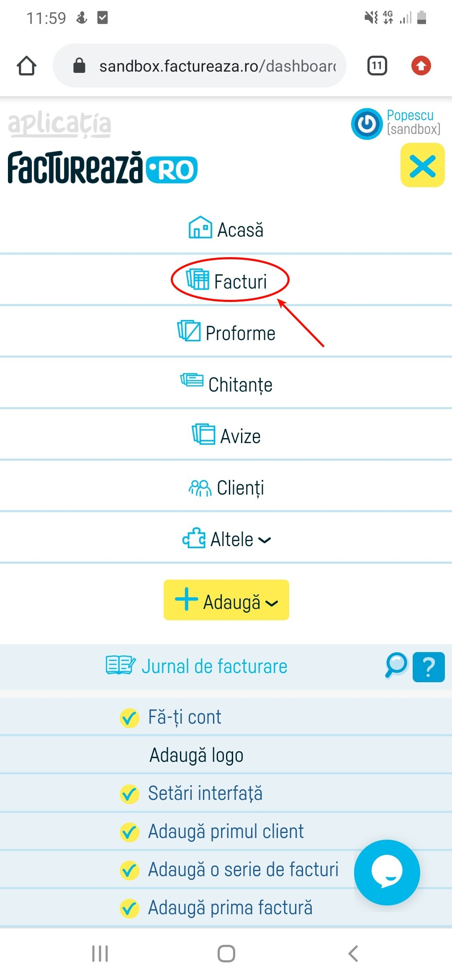Open Clienți via clients icon
Image resolution: width=452 pixels, height=980 pixels.
pos(200,487)
